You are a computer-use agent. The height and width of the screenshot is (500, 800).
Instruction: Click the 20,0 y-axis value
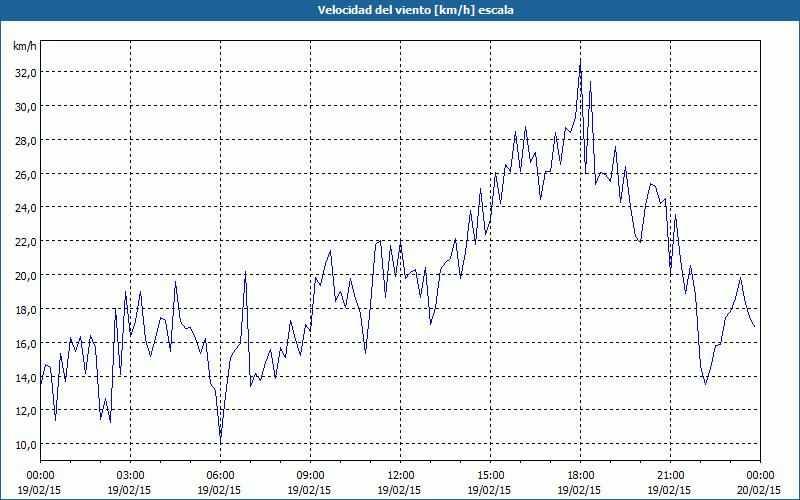[26, 276]
